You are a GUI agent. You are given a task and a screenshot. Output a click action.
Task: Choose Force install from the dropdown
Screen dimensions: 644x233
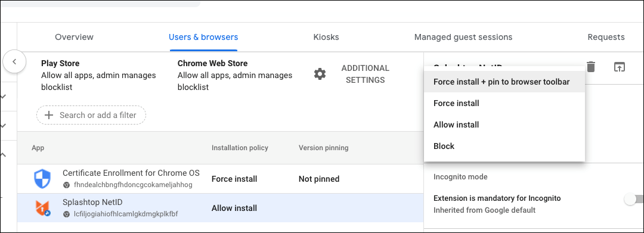(504, 103)
